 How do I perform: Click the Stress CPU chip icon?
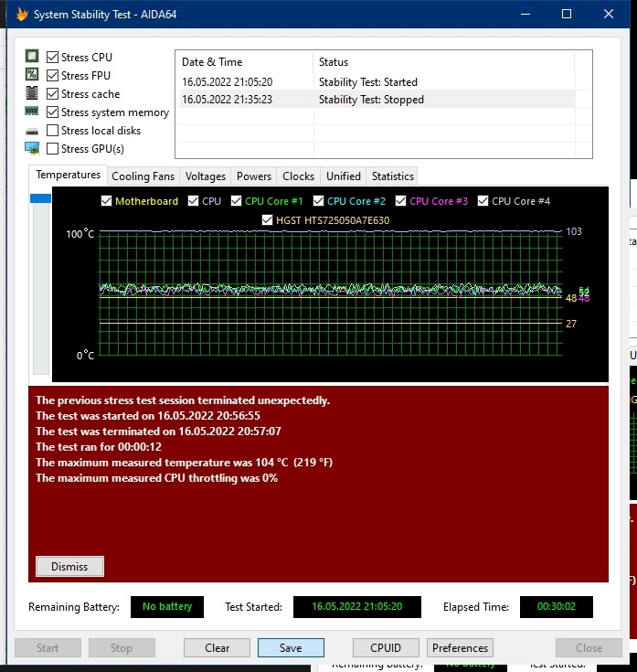tap(32, 56)
